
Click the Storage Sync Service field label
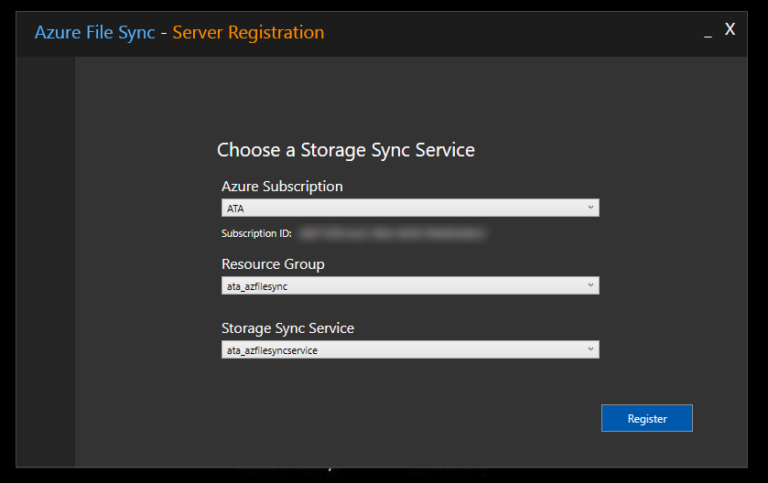[288, 328]
